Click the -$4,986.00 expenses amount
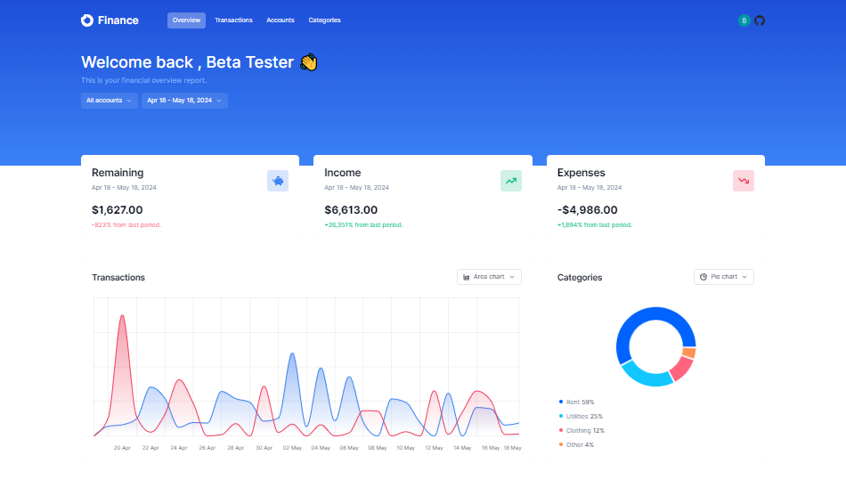The width and height of the screenshot is (846, 504). [587, 210]
